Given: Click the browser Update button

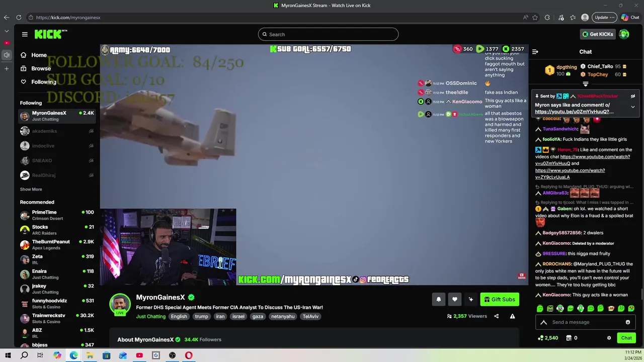Looking at the screenshot, I should point(604,17).
